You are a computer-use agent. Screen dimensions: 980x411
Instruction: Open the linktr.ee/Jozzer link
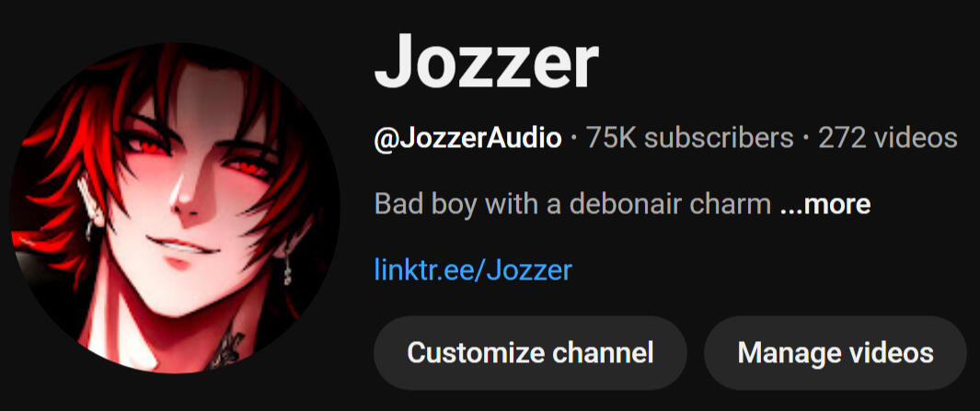[473, 270]
